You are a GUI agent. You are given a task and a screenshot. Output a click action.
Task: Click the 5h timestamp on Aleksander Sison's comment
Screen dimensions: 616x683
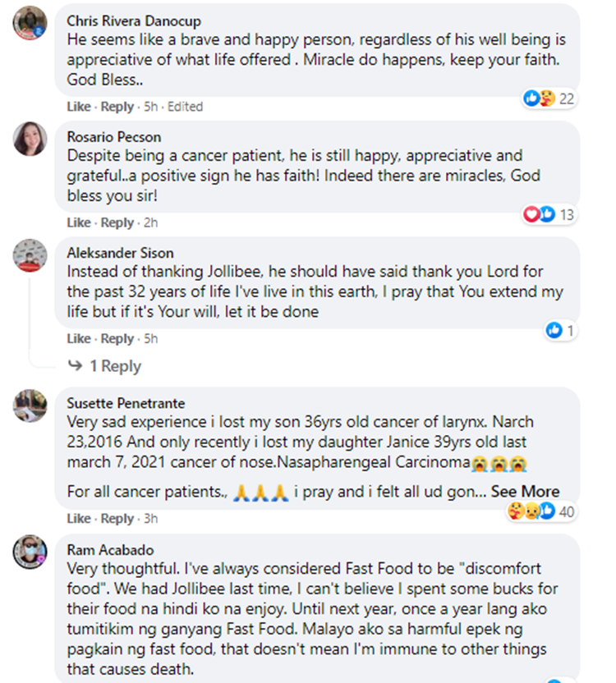(149, 339)
